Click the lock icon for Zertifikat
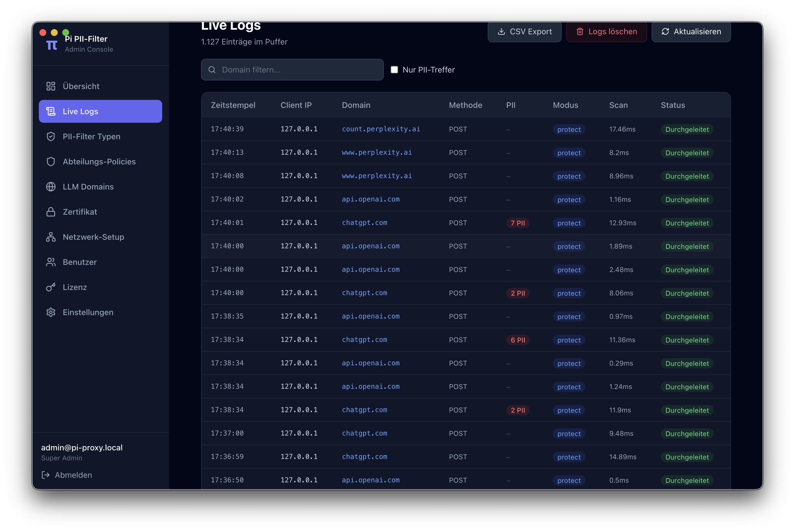The width and height of the screenshot is (795, 532). (51, 212)
